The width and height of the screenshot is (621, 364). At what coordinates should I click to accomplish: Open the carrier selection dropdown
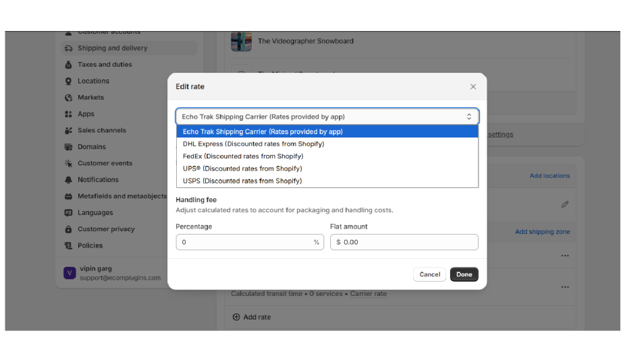point(327,117)
